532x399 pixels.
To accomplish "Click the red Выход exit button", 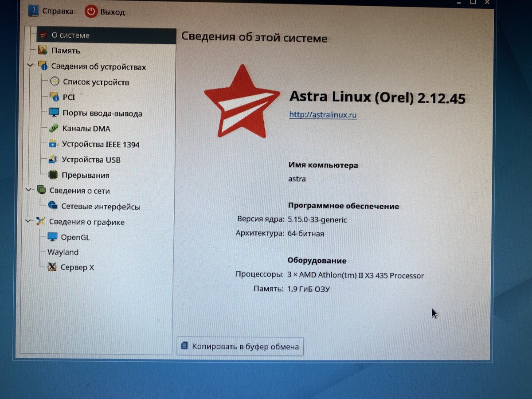I will click(x=105, y=12).
